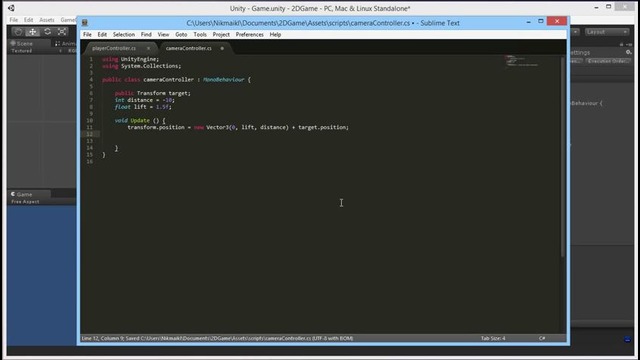The height and width of the screenshot is (360, 640).
Task: Select Unity Hand tool
Action: (x=18, y=31)
